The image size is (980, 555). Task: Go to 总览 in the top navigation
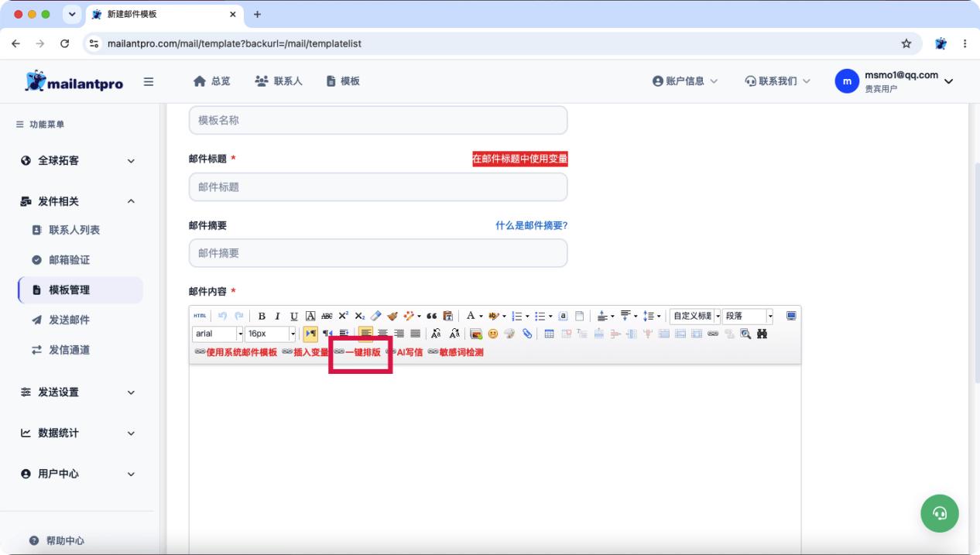211,81
